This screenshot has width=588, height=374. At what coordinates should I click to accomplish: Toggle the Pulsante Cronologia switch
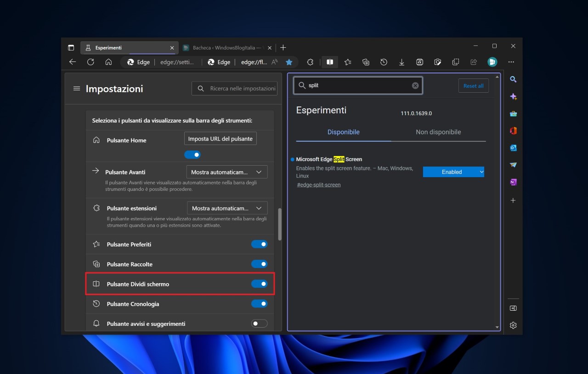259,303
